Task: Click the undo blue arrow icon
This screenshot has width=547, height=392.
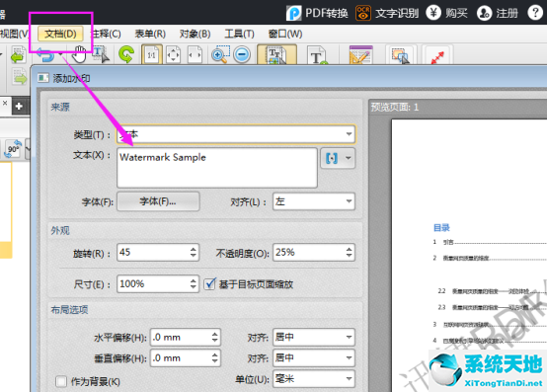Action: pyautogui.click(x=45, y=55)
